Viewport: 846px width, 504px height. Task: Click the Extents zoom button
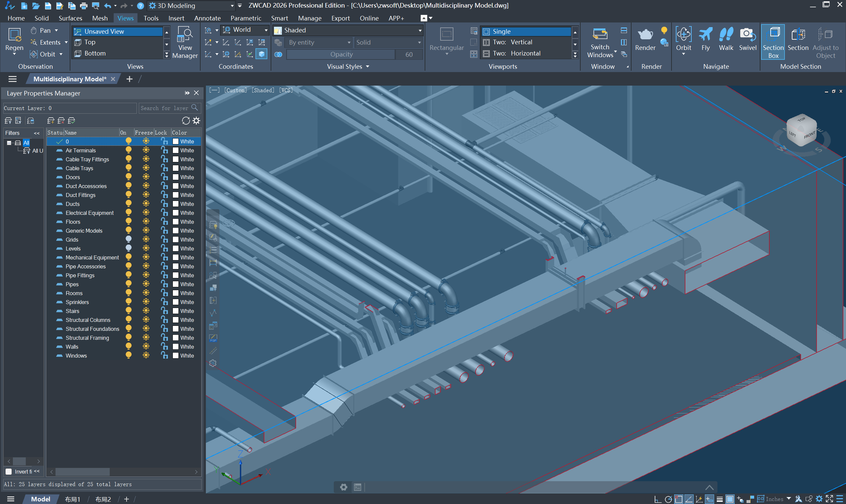tap(50, 42)
